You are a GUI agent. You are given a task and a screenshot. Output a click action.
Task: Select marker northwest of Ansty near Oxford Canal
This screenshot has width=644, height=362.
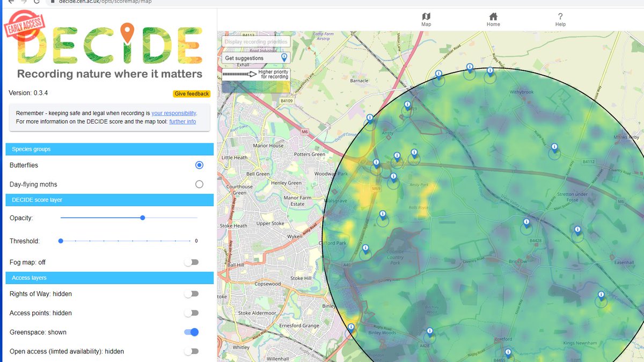370,120
